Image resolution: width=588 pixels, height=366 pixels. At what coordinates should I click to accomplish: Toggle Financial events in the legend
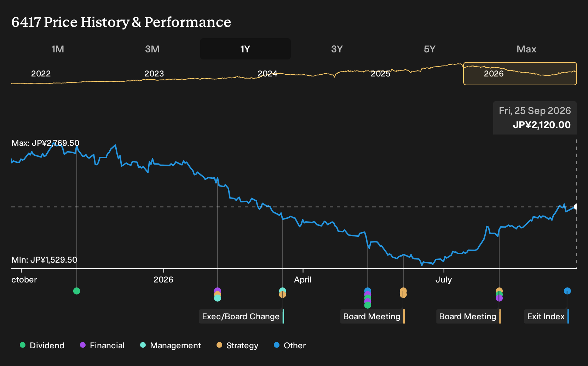[x=102, y=345]
